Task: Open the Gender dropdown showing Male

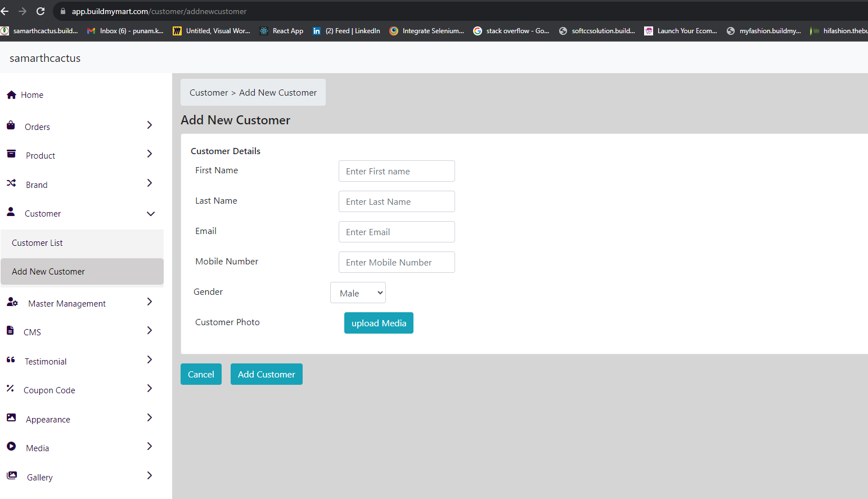Action: (x=358, y=293)
